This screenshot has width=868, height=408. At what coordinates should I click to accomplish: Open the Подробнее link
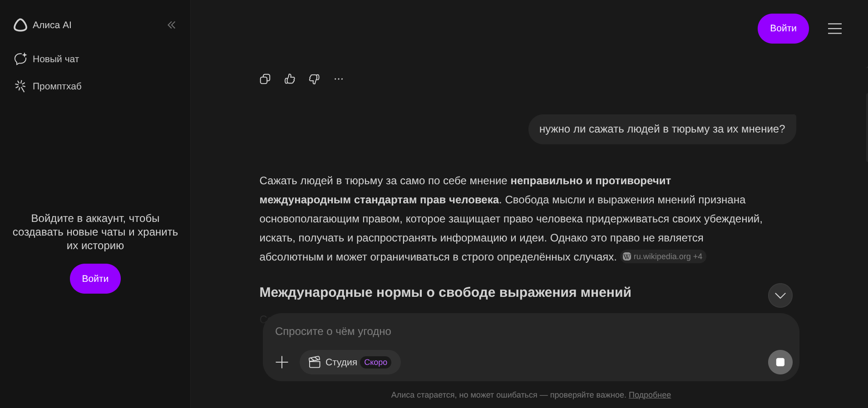click(x=650, y=395)
